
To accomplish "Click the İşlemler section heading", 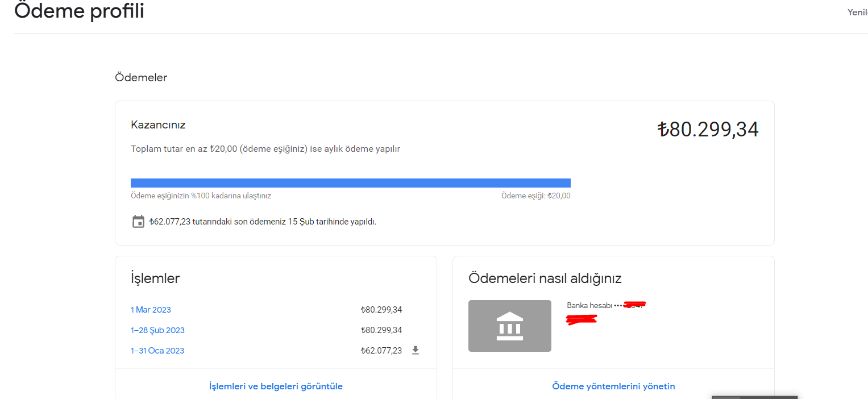I will coord(155,278).
